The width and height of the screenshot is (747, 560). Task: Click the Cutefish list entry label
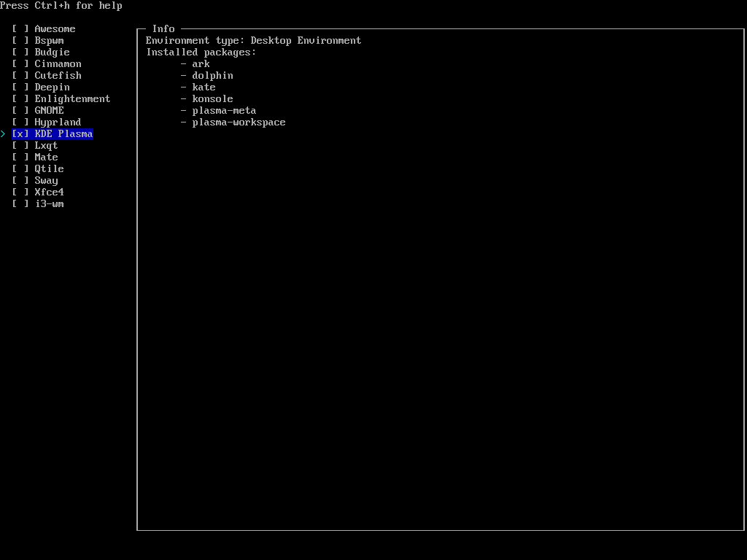[x=58, y=76]
